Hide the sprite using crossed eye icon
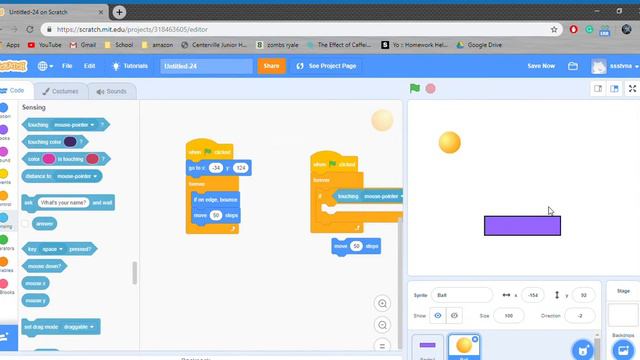Screen dimensions: 640x360 coord(454,316)
